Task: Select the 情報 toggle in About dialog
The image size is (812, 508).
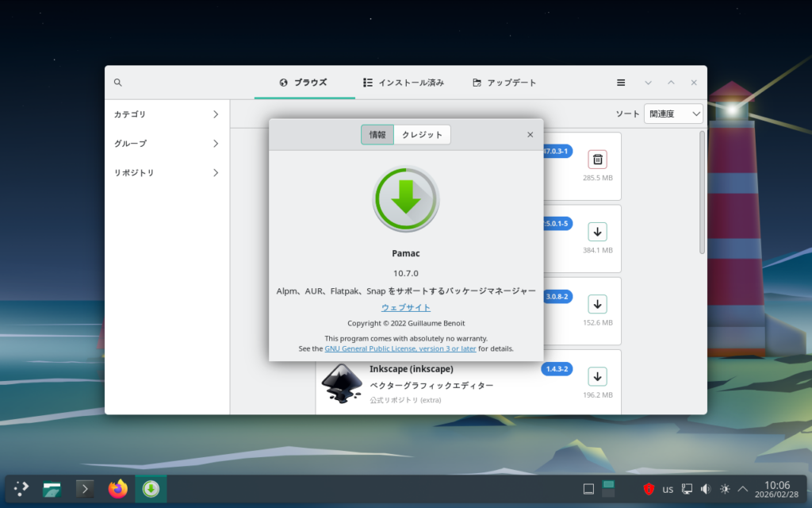Action: tap(377, 135)
